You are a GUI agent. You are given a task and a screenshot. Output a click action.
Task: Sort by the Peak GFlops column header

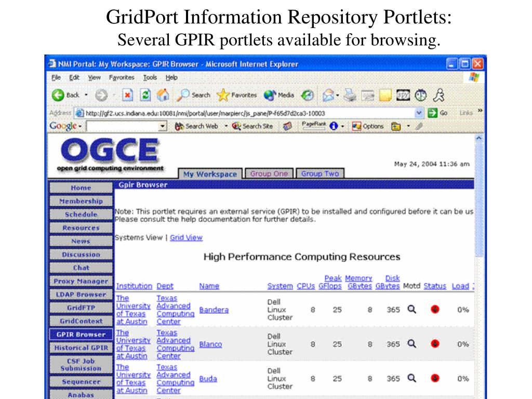coord(330,282)
